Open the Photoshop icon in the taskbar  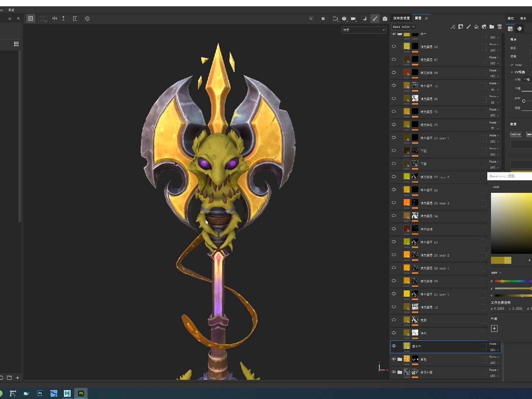coord(40,393)
